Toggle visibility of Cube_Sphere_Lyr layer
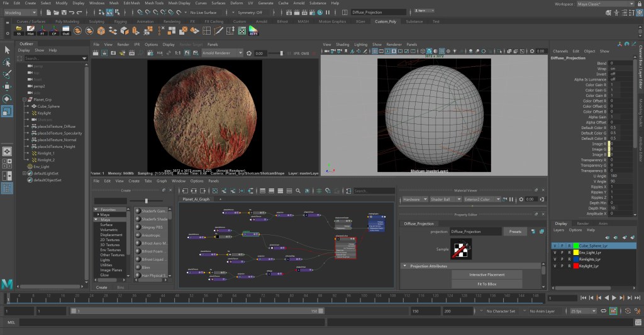 coord(554,246)
